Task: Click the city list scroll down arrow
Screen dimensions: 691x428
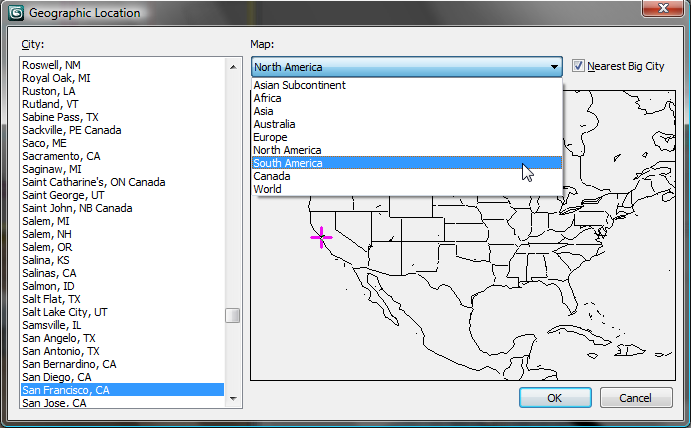Action: 233,398
